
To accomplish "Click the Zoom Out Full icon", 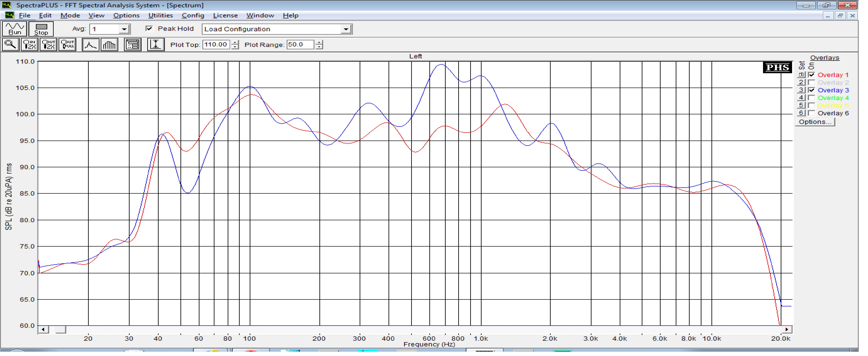I will [x=67, y=45].
